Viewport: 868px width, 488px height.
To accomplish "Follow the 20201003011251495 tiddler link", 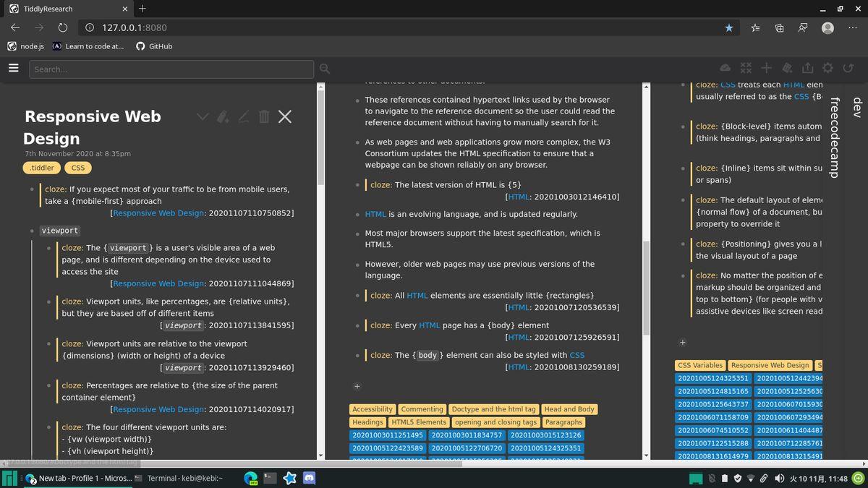I will (387, 435).
